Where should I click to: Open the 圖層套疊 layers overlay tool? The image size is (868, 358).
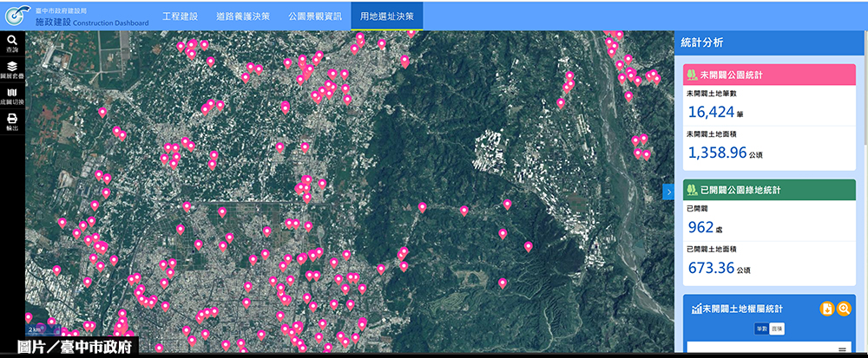pyautogui.click(x=12, y=69)
